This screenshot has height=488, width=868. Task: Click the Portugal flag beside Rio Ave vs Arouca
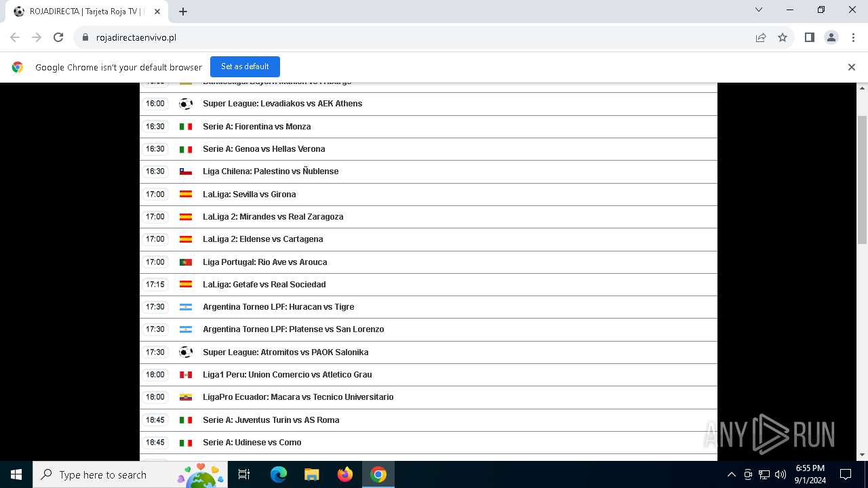186,262
